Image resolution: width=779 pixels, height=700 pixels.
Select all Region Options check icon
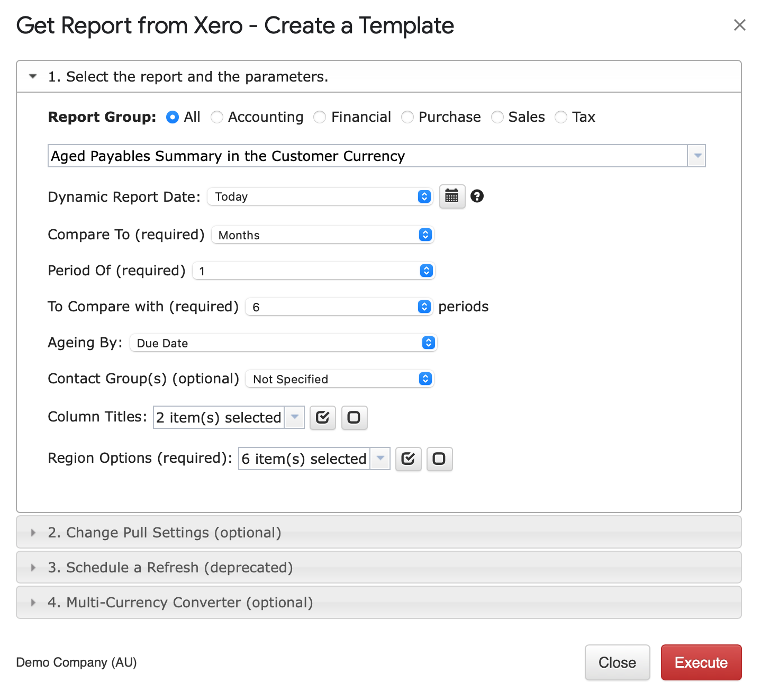coord(408,459)
